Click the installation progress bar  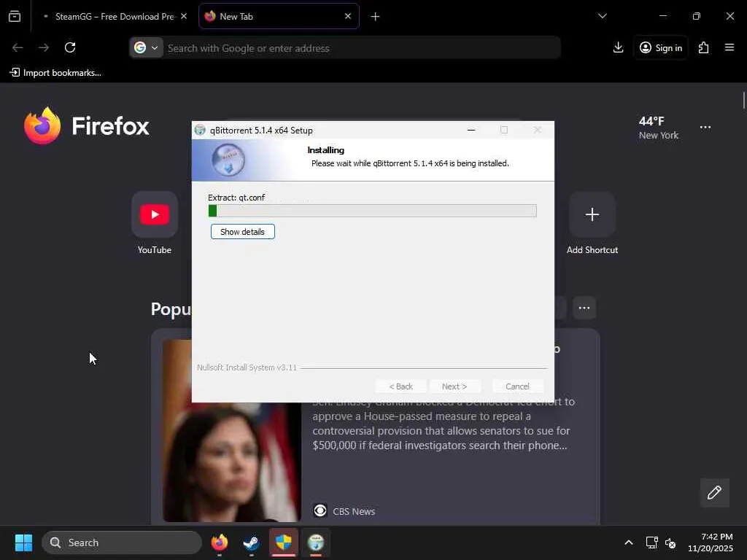(x=372, y=211)
